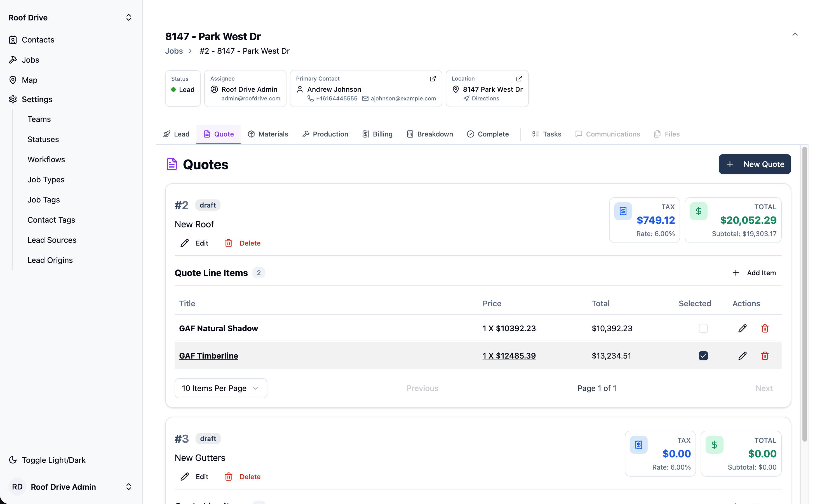Open the Roof Drive Admin user menu

[71, 487]
